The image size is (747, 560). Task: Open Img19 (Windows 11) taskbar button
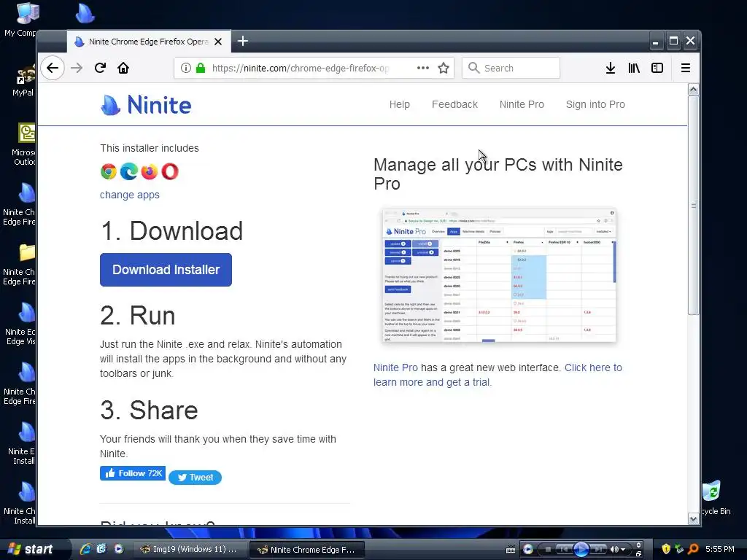click(189, 549)
